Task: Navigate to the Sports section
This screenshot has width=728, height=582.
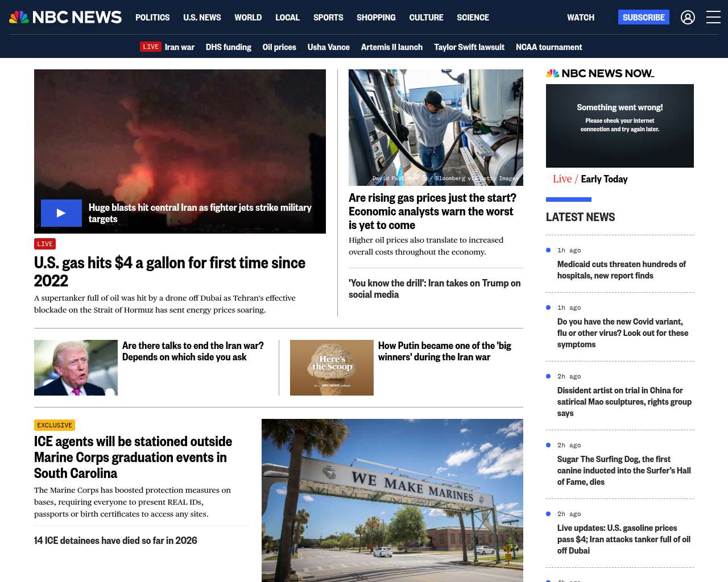Action: [328, 18]
